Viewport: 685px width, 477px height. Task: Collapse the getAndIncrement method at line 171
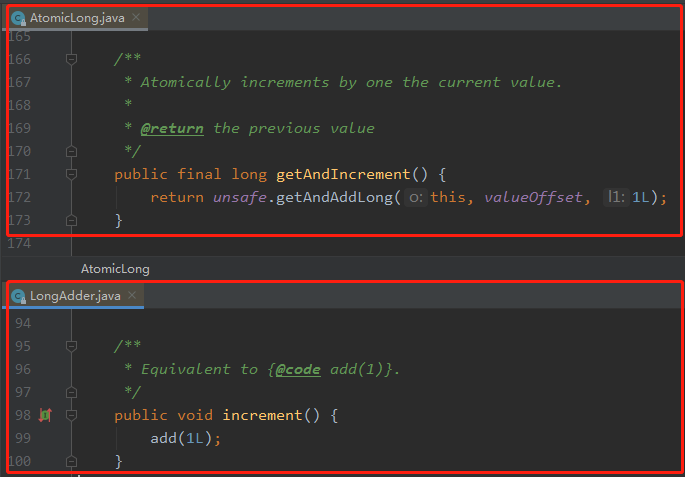pyautogui.click(x=71, y=174)
